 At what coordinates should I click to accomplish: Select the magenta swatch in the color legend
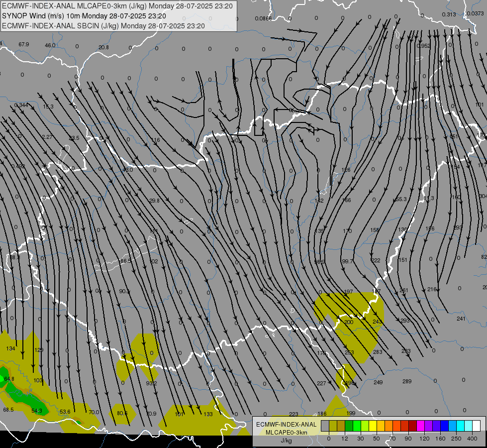[x=420, y=426]
